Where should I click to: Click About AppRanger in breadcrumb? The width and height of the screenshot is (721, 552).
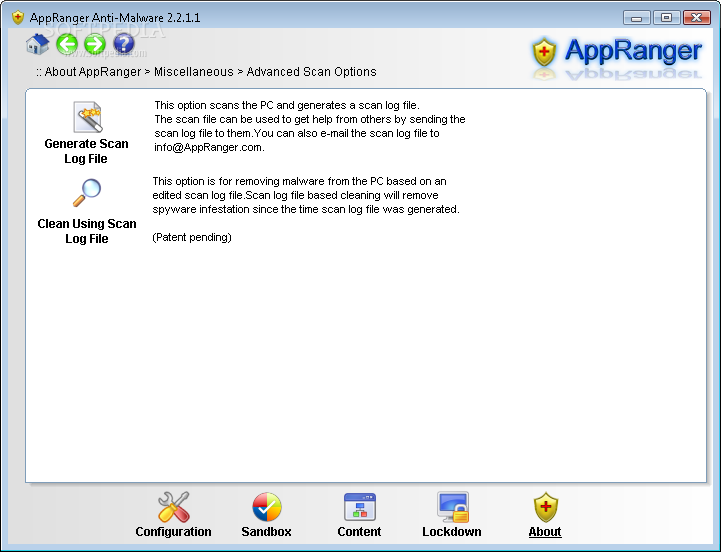pyautogui.click(x=92, y=72)
